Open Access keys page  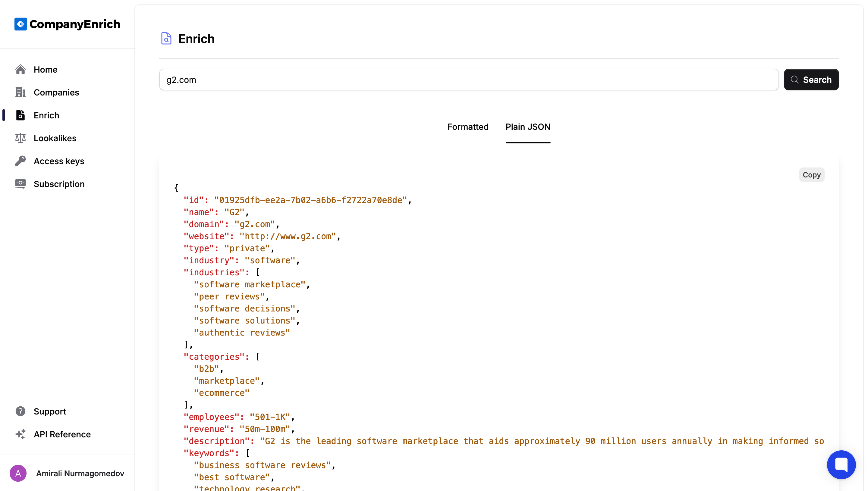tap(59, 161)
